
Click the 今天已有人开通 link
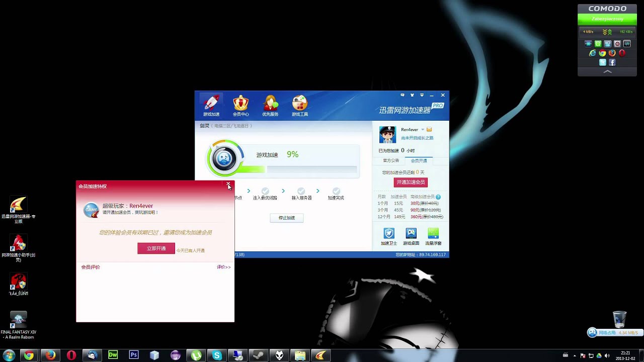pos(190,250)
